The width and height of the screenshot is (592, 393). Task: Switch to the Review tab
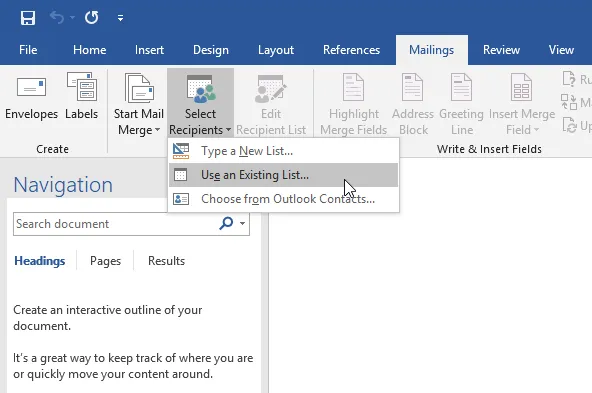click(501, 50)
